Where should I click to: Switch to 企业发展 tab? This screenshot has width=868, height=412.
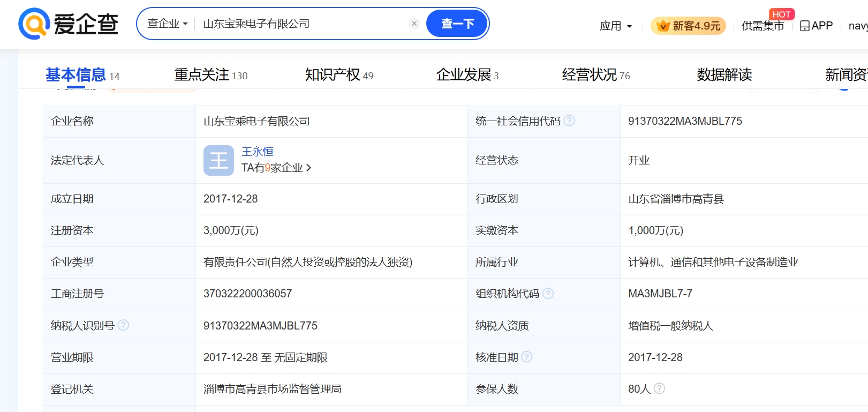tap(467, 74)
